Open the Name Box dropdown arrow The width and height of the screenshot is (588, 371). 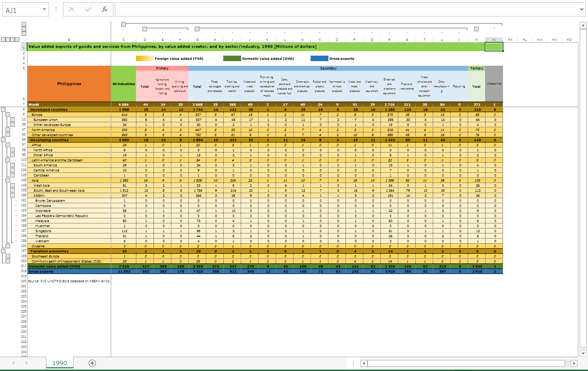44,9
